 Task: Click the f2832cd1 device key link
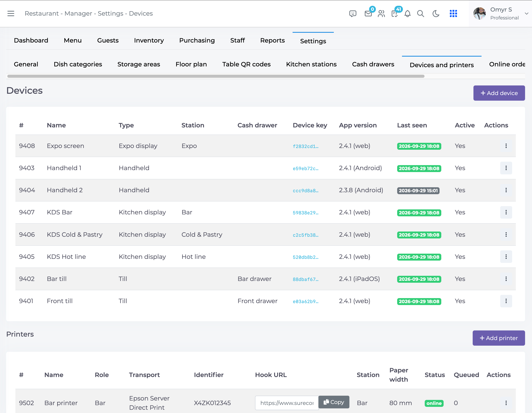click(305, 146)
